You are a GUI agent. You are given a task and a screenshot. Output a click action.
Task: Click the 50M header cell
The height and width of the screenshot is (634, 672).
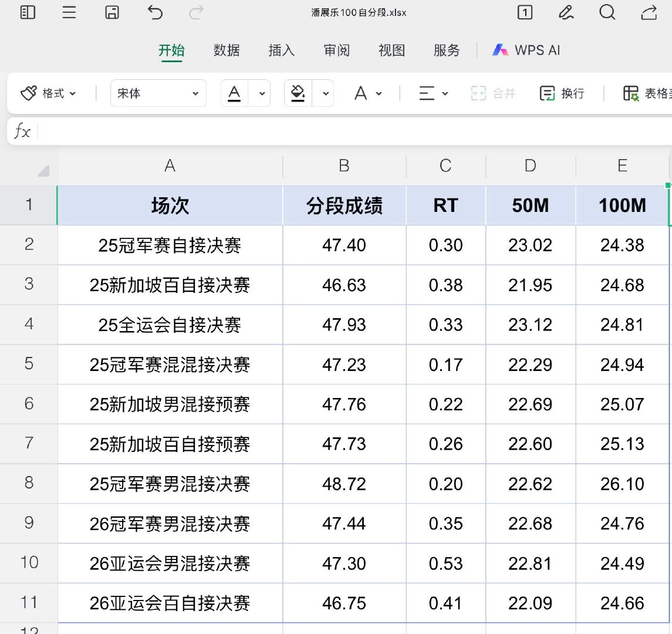531,205
